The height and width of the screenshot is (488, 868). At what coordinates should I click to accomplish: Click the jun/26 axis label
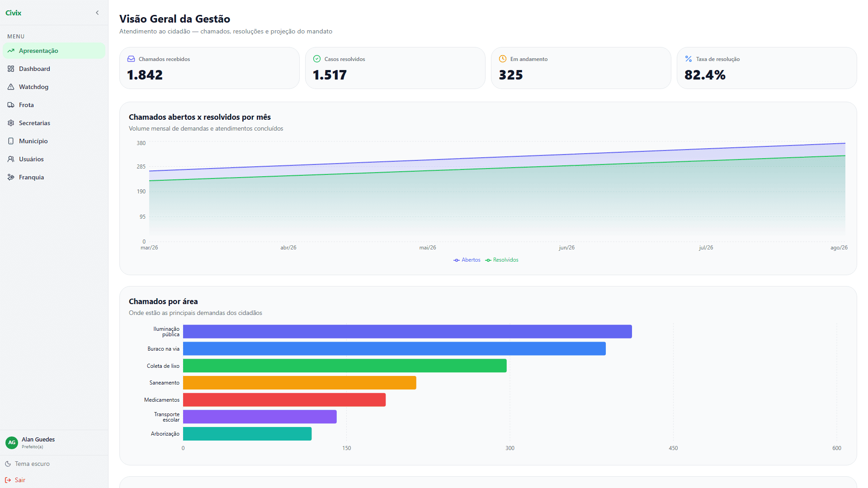[x=566, y=248]
